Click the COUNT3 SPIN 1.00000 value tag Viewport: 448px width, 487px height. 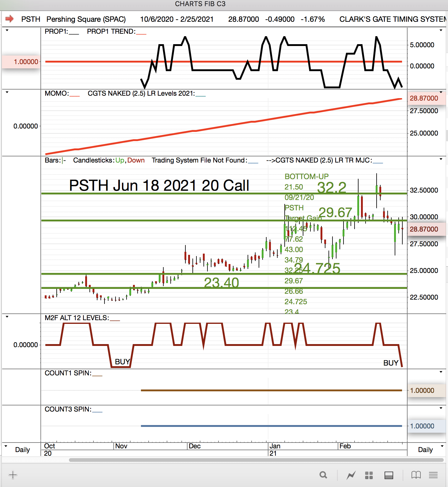coord(426,426)
